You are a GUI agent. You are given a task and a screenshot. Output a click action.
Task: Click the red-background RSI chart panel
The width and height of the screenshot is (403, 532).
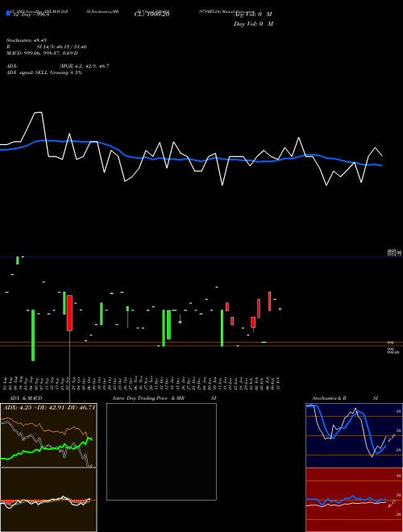(354, 500)
